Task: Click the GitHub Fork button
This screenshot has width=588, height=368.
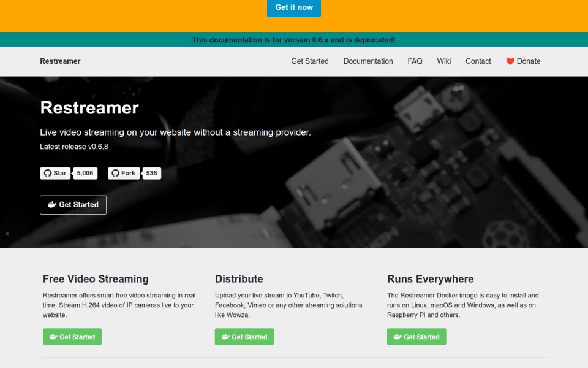Action: coord(124,173)
